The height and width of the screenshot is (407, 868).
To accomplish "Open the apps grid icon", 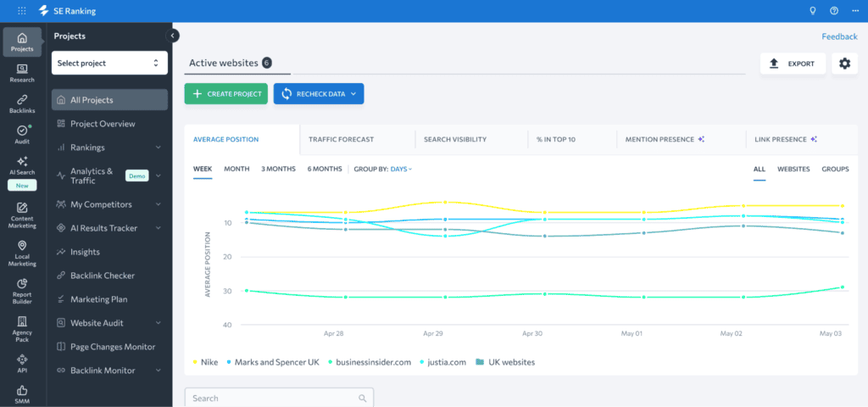I will click(x=21, y=10).
